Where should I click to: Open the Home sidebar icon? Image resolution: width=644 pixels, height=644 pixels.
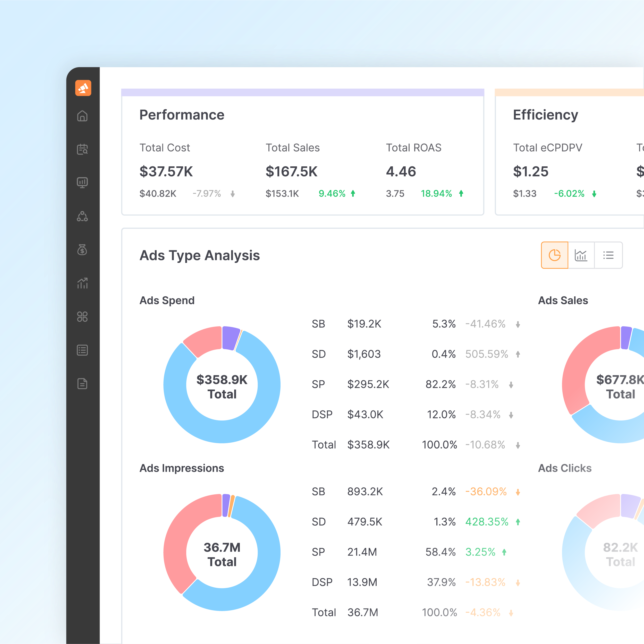tap(82, 116)
